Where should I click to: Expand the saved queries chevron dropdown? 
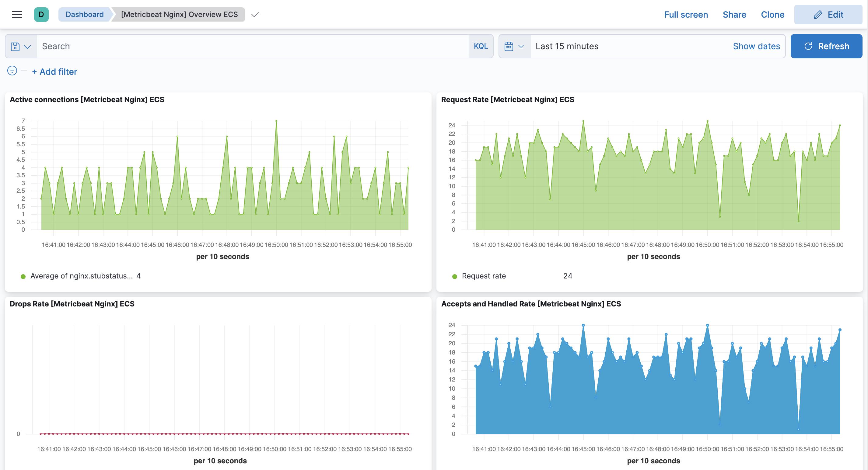coord(28,47)
